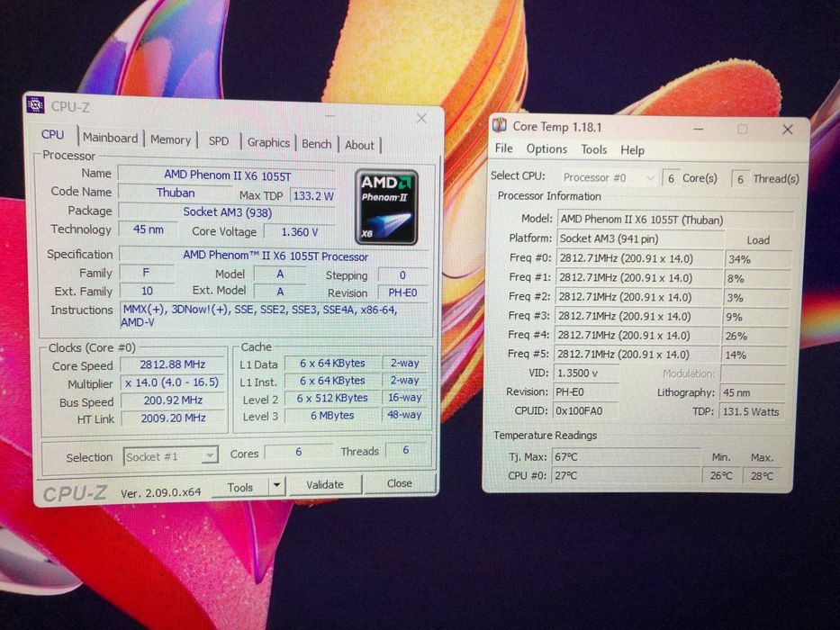Click the Freq #1 load value 8%
Image resolution: width=840 pixels, height=630 pixels.
757,279
